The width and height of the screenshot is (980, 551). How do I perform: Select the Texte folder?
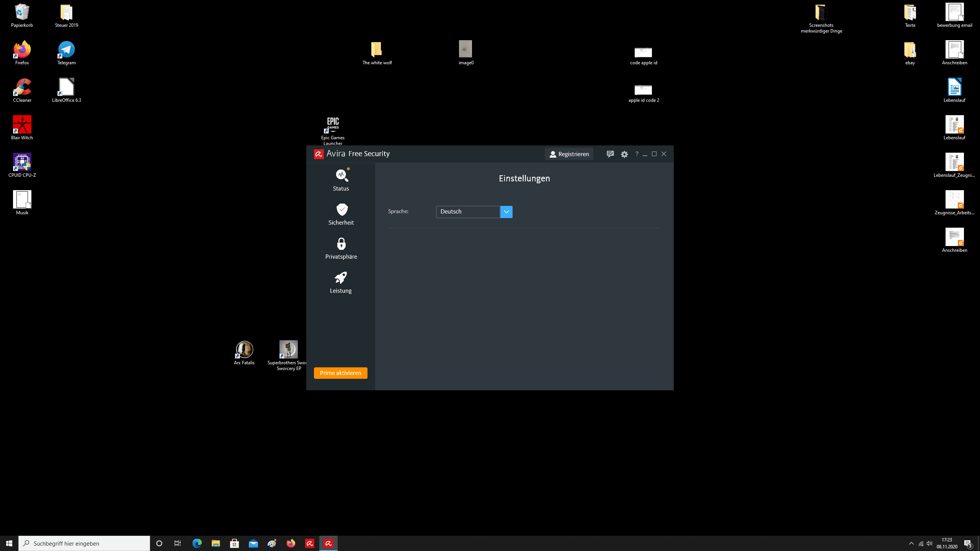[x=910, y=16]
